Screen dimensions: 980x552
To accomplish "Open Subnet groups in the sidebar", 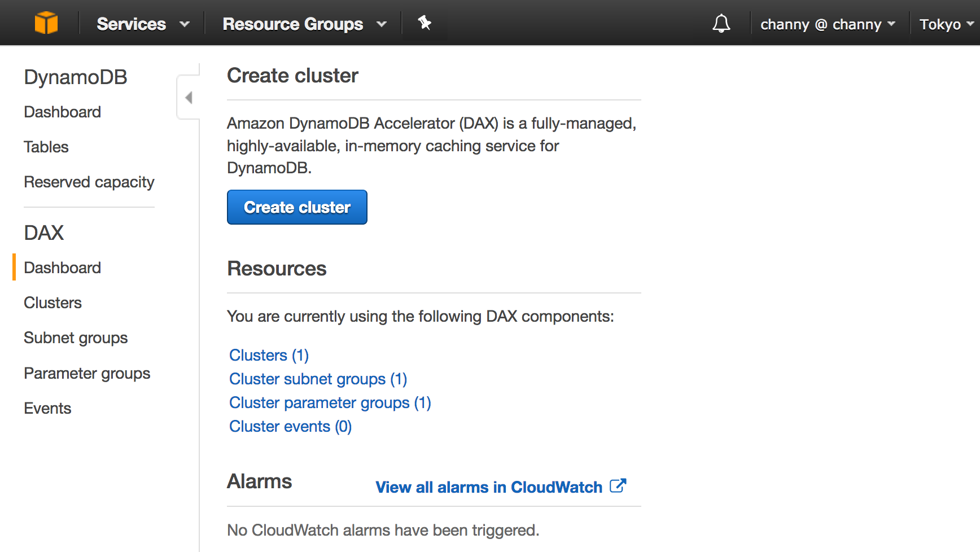I will pos(76,338).
